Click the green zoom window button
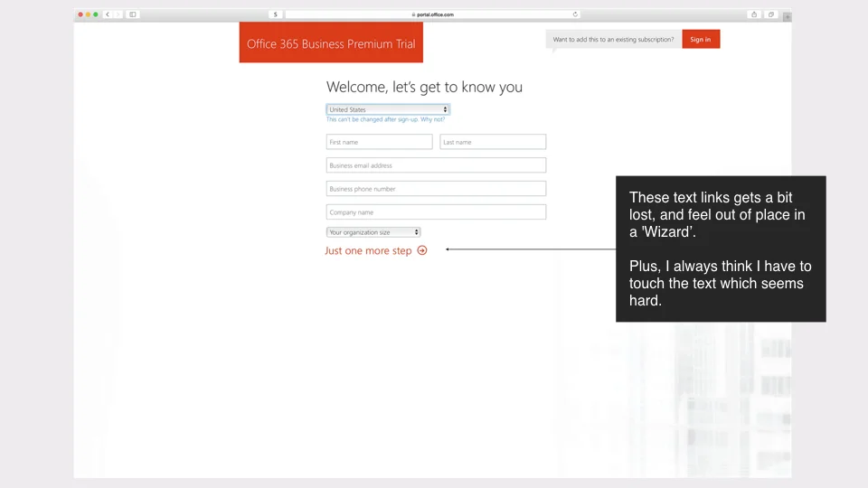The image size is (868, 488). (96, 14)
